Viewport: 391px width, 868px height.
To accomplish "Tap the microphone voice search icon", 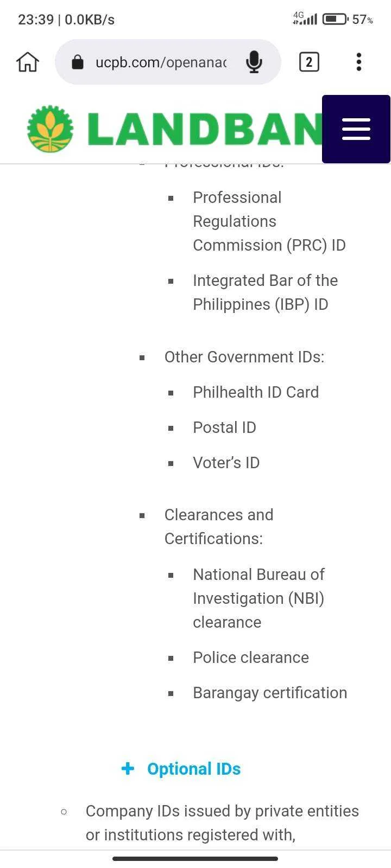I will coord(254,62).
